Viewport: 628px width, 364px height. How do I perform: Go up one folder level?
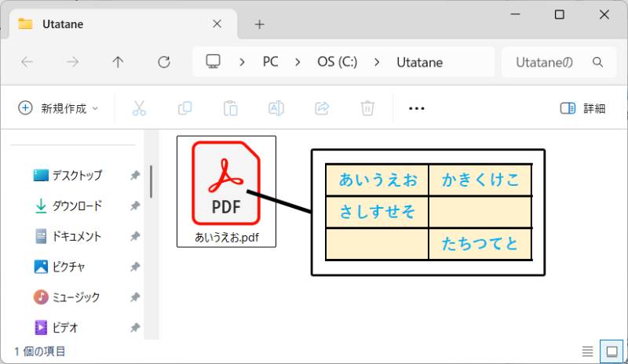[118, 62]
